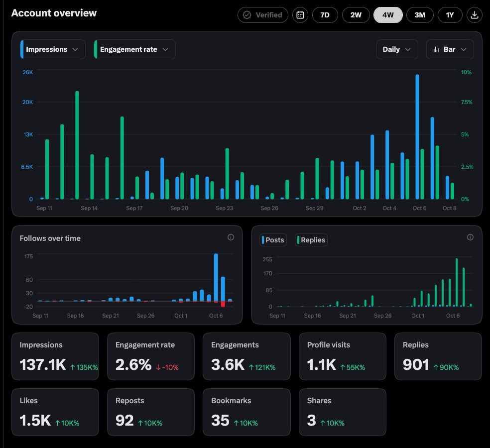Open the Daily interval dropdown
This screenshot has width=490, height=448.
point(397,49)
